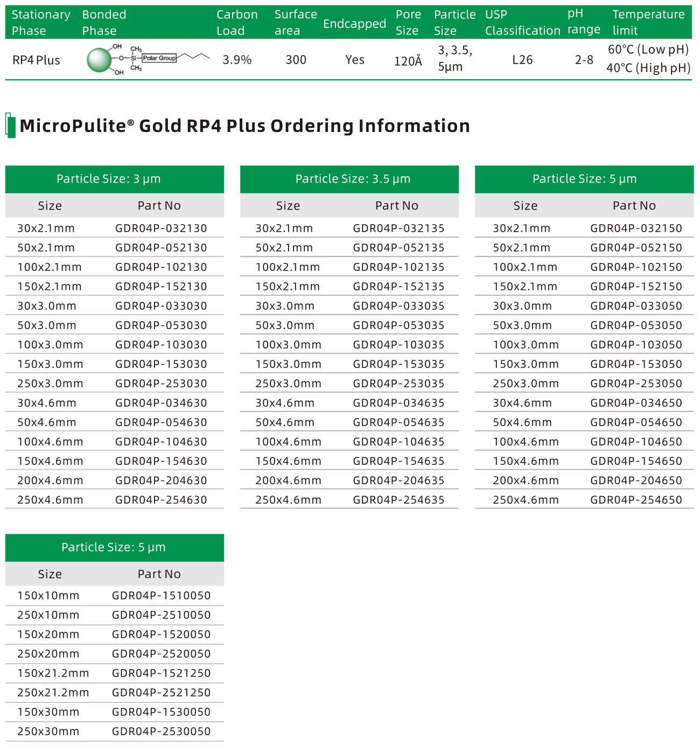Select part number GDR04P-254635
This screenshot has height=753, width=700.
pos(399,500)
